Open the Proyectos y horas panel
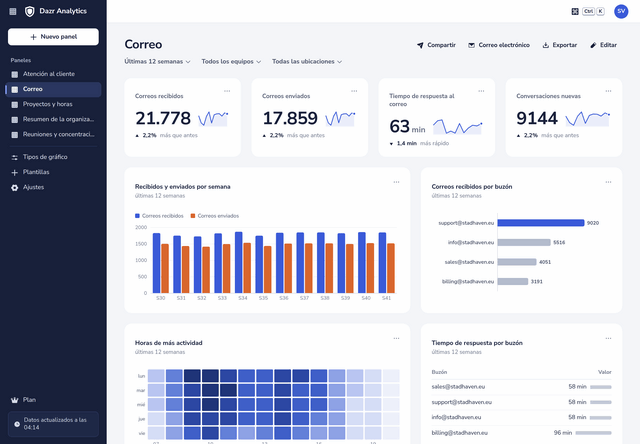Image resolution: width=640 pixels, height=444 pixels. (x=53, y=104)
